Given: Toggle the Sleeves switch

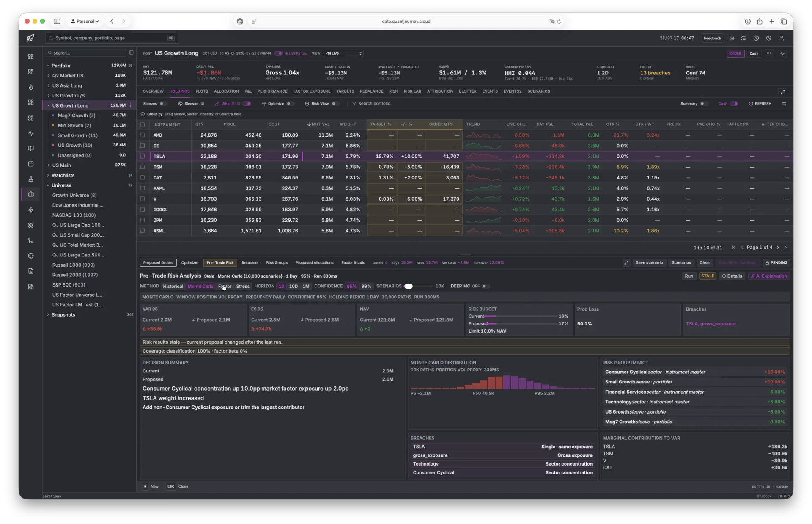Looking at the screenshot, I should [163, 104].
